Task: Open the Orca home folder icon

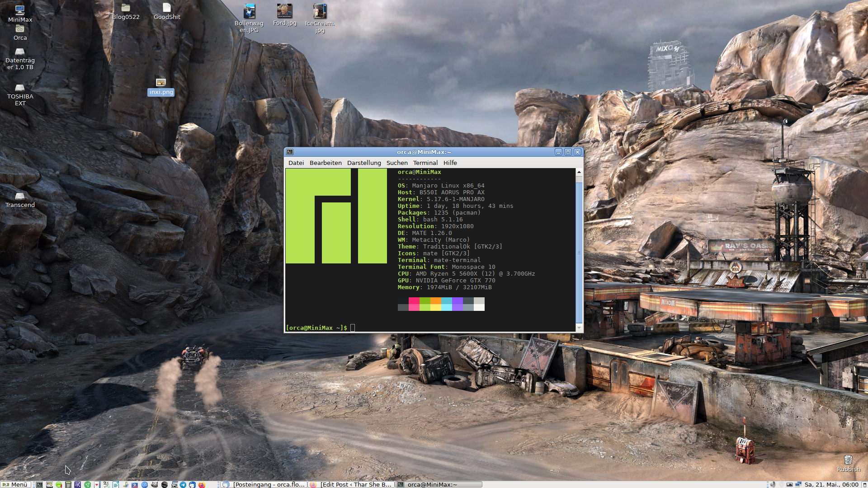Action: (20, 33)
